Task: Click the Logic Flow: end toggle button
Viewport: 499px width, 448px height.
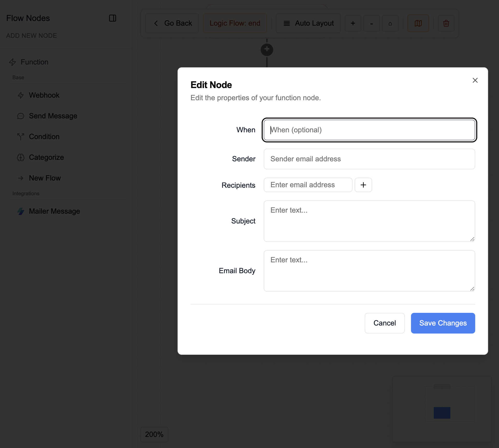Action: point(235,23)
